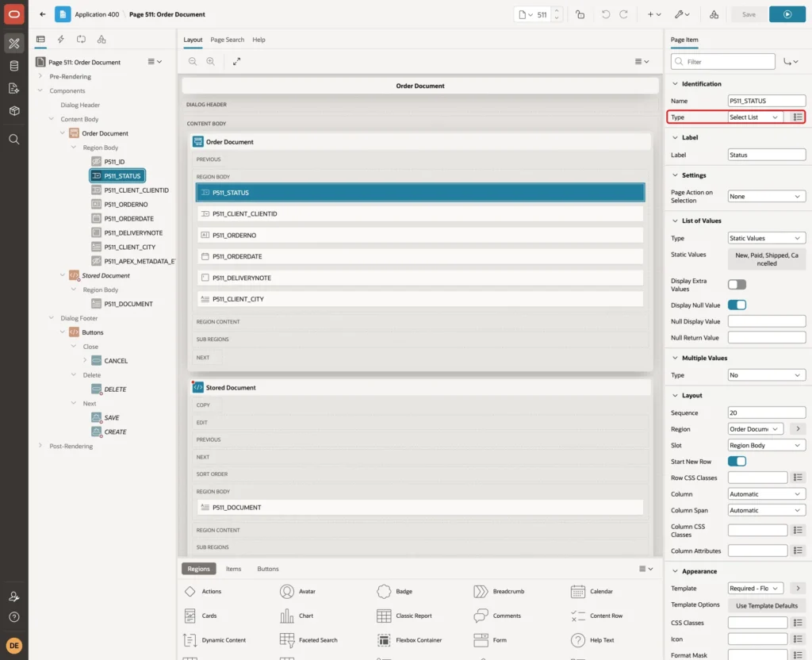
Task: Open the Utilities wrench menu
Action: (681, 14)
